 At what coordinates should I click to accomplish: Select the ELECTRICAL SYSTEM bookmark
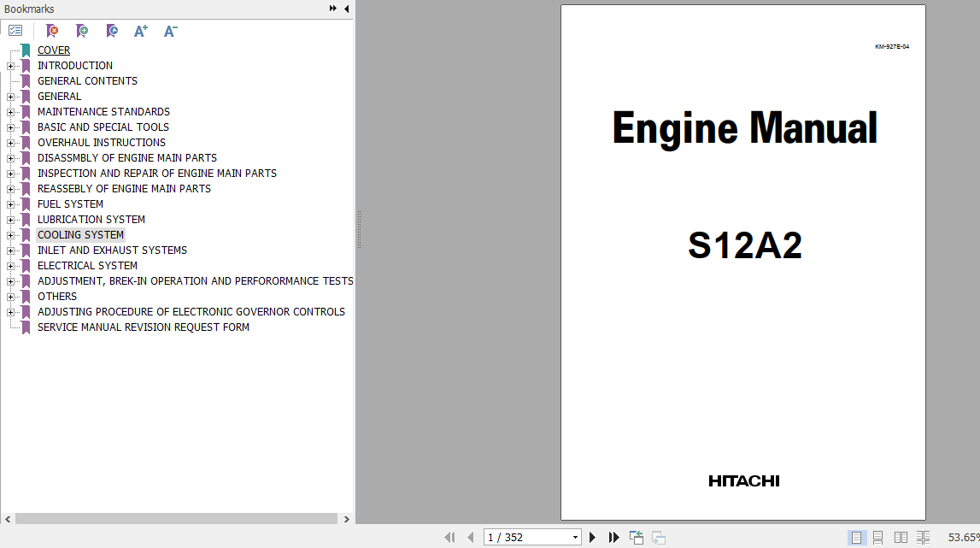(87, 265)
